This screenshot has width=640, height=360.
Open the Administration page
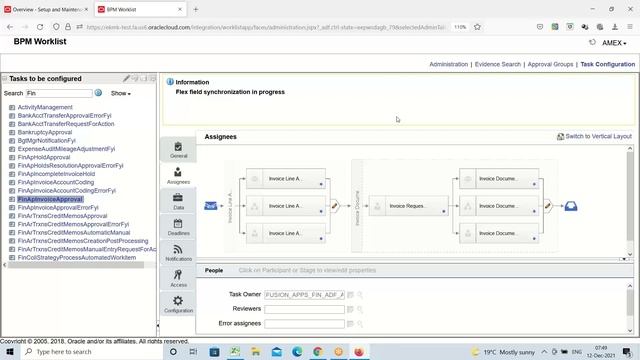(449, 64)
